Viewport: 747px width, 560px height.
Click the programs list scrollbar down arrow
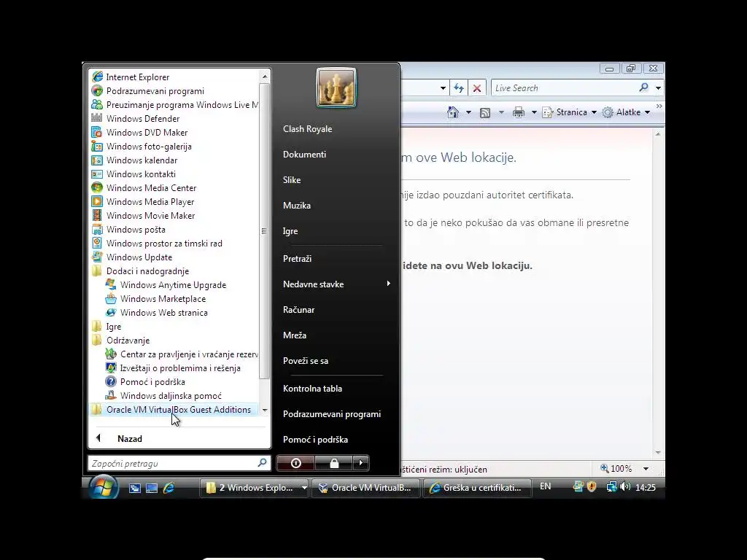pyautogui.click(x=264, y=410)
